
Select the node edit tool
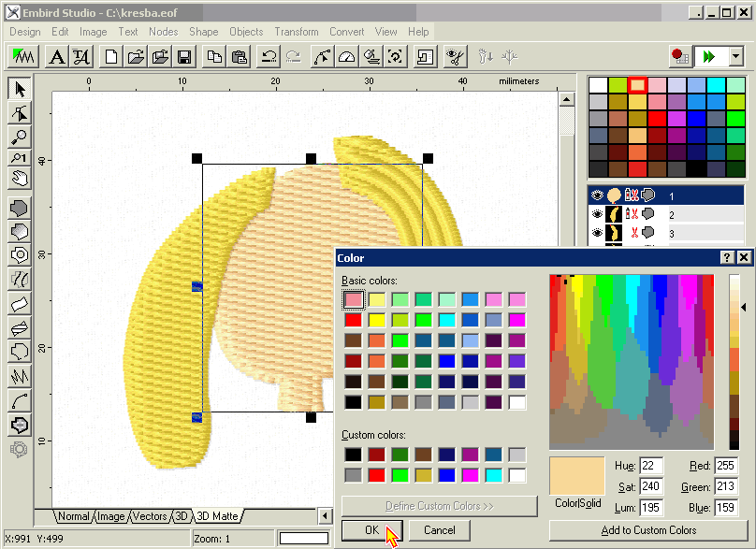click(20, 113)
